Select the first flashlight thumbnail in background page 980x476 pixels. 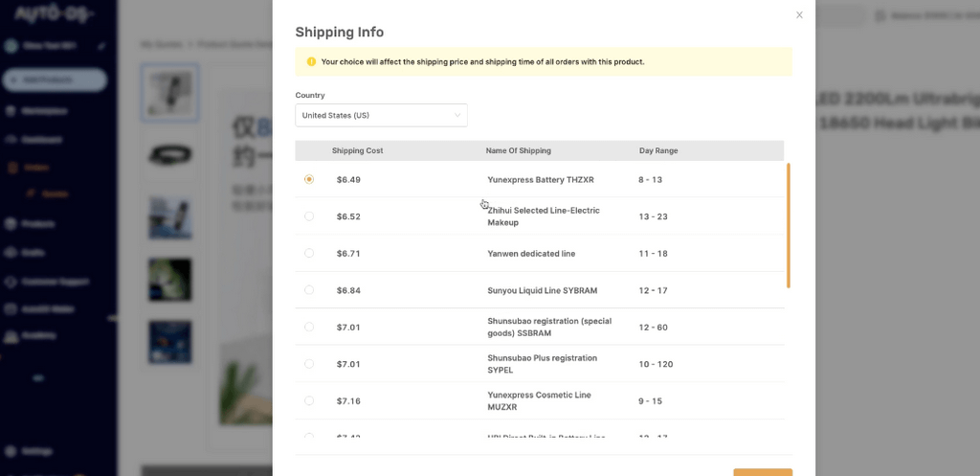(170, 93)
